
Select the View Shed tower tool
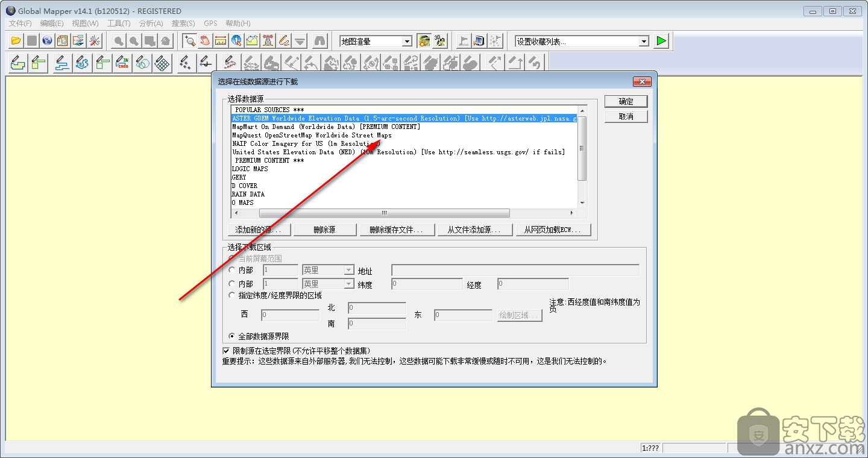268,41
